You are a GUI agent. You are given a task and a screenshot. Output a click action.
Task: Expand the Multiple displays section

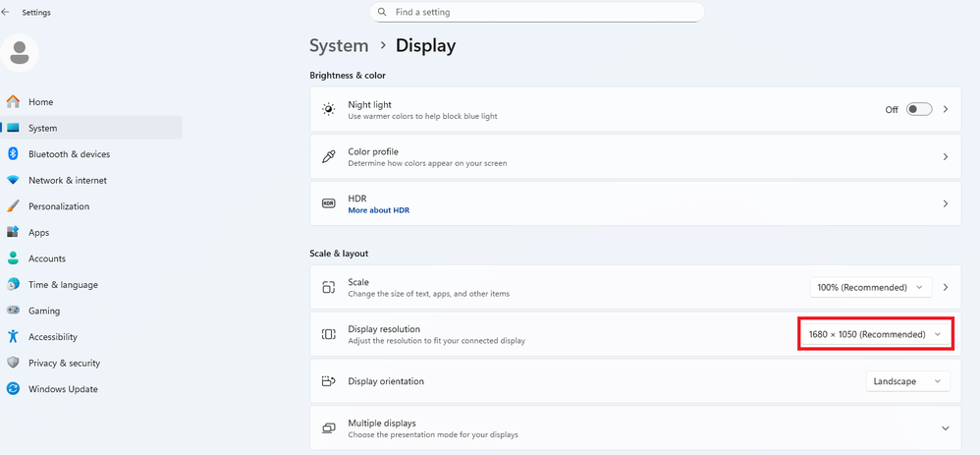tap(946, 428)
